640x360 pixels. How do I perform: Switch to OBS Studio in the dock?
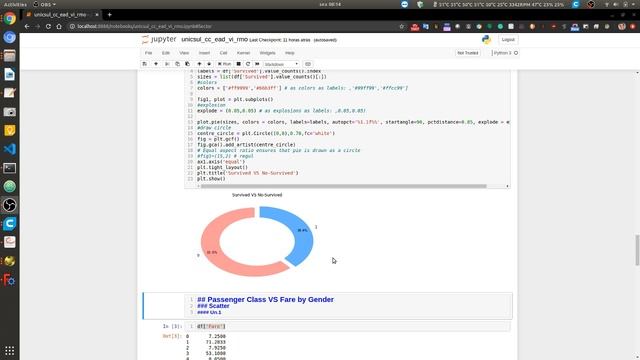pyautogui.click(x=10, y=205)
